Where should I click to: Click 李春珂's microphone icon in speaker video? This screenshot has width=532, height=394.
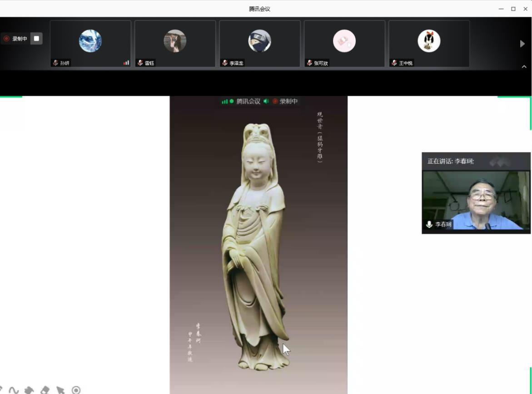(x=429, y=224)
